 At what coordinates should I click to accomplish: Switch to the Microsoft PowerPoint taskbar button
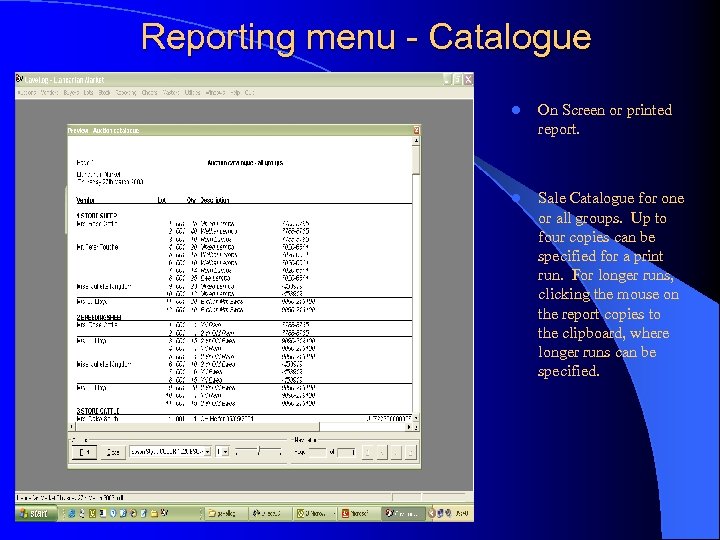[359, 513]
